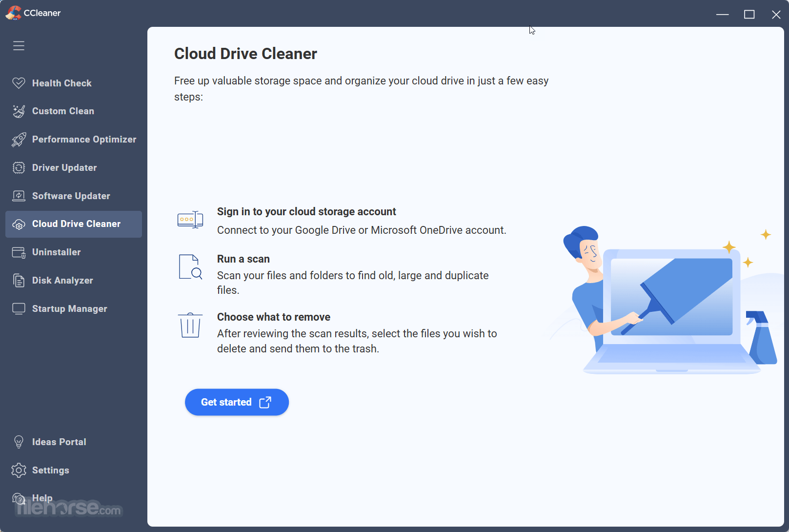Go to Performance Optimizer

[74, 140]
